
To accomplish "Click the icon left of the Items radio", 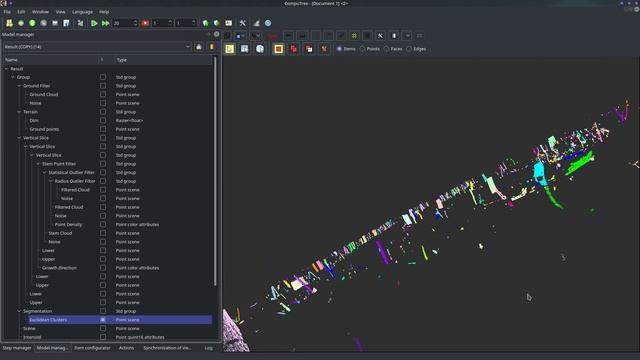I will click(324, 49).
